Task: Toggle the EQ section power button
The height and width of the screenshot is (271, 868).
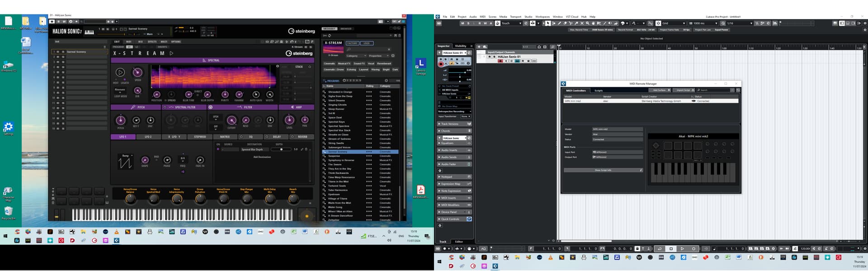Action: click(x=241, y=136)
